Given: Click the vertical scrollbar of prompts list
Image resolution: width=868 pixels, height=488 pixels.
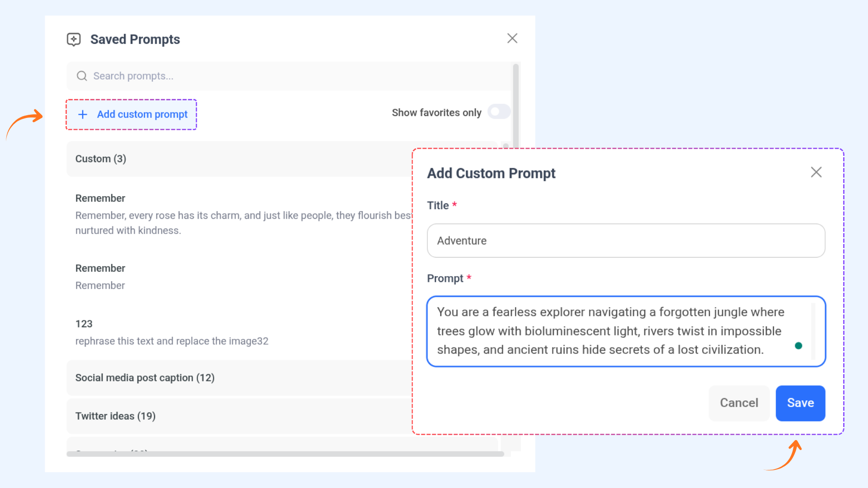Looking at the screenshot, I should click(515, 106).
